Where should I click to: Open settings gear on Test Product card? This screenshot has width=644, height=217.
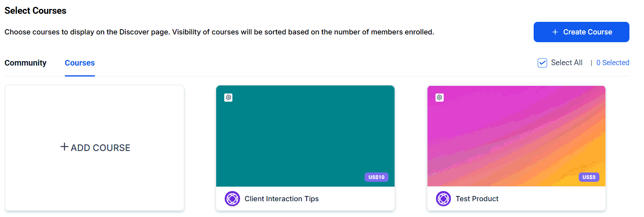tap(440, 98)
